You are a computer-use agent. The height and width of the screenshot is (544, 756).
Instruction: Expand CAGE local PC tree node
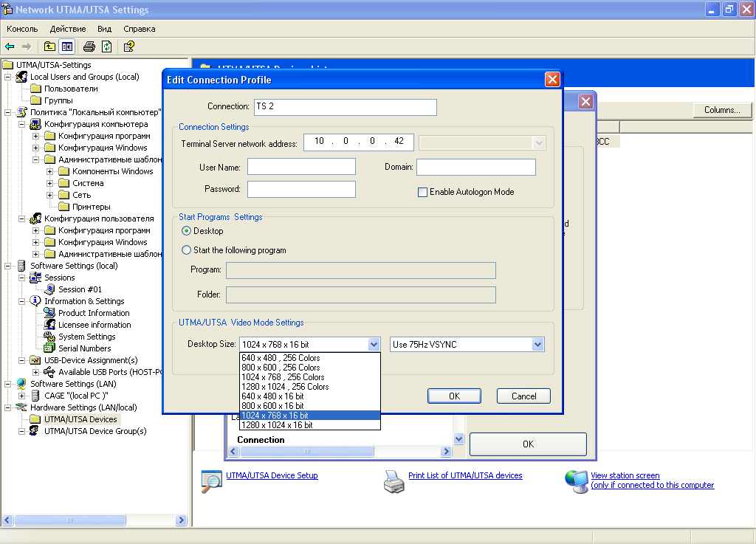point(21,396)
